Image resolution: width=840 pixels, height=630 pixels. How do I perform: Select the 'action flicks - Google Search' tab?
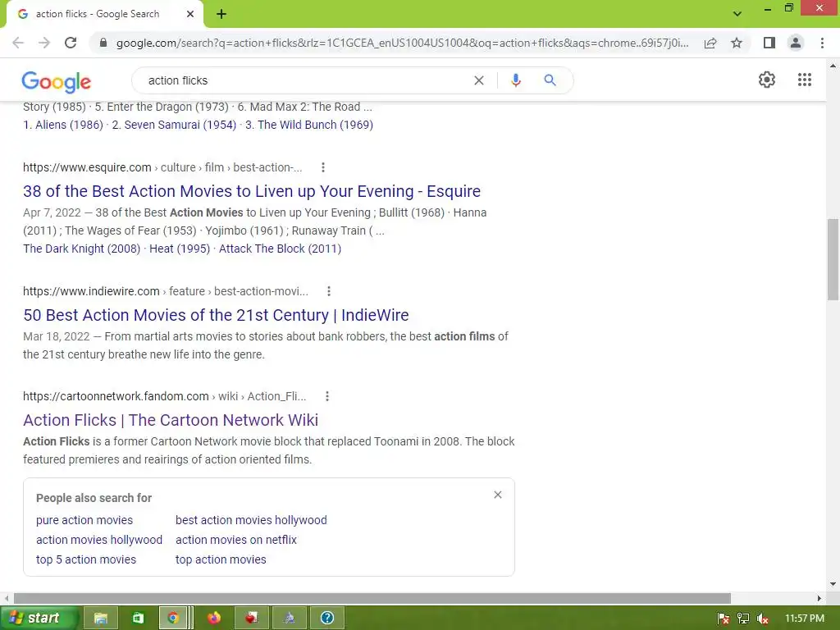tap(98, 14)
